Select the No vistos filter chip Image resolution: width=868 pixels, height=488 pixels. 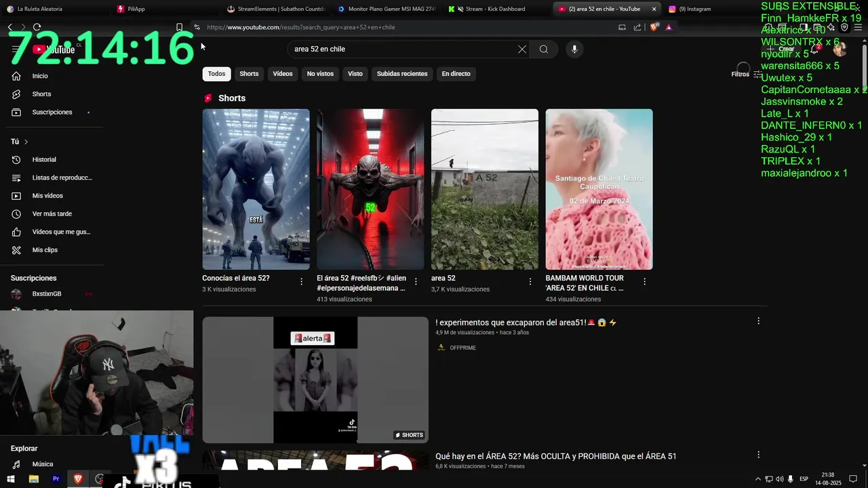[x=320, y=74]
